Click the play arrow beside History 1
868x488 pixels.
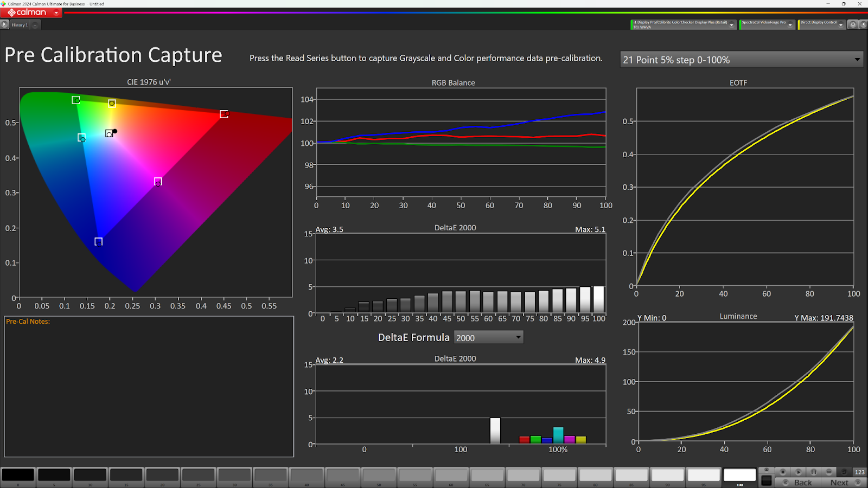(x=5, y=25)
